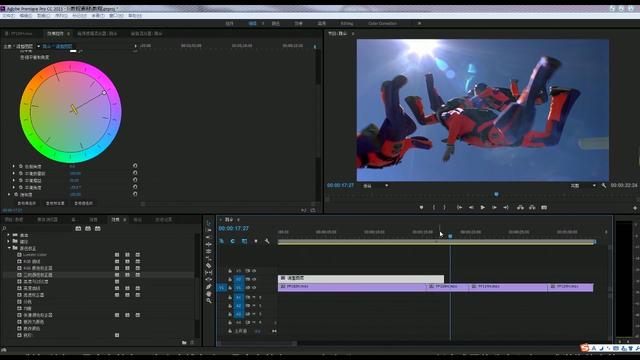Image resolution: width=640 pixels, height=360 pixels.
Task: Open workspace overflow chevron menu
Action: tap(419, 24)
